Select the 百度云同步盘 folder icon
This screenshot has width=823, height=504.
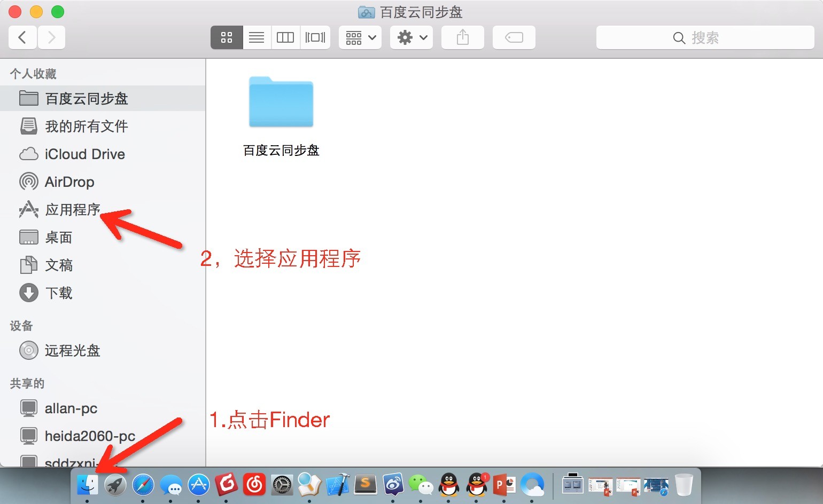281,101
